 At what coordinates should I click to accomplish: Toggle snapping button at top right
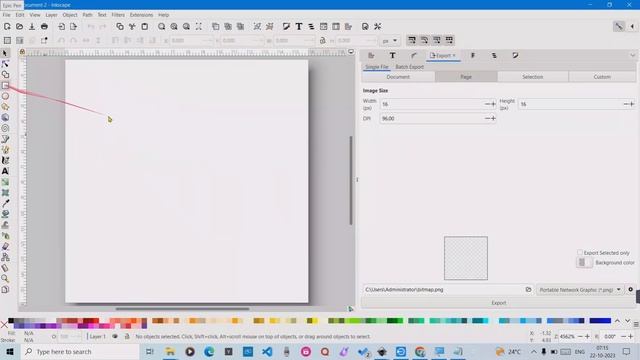(x=619, y=27)
